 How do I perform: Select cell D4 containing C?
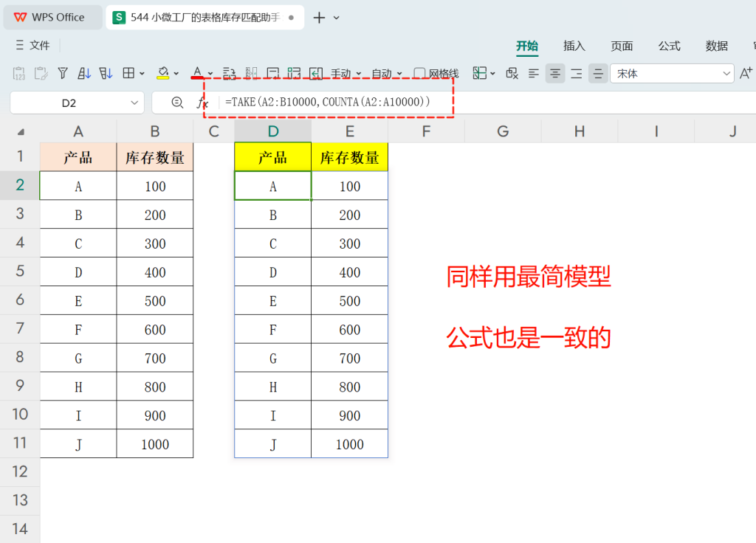pyautogui.click(x=273, y=243)
